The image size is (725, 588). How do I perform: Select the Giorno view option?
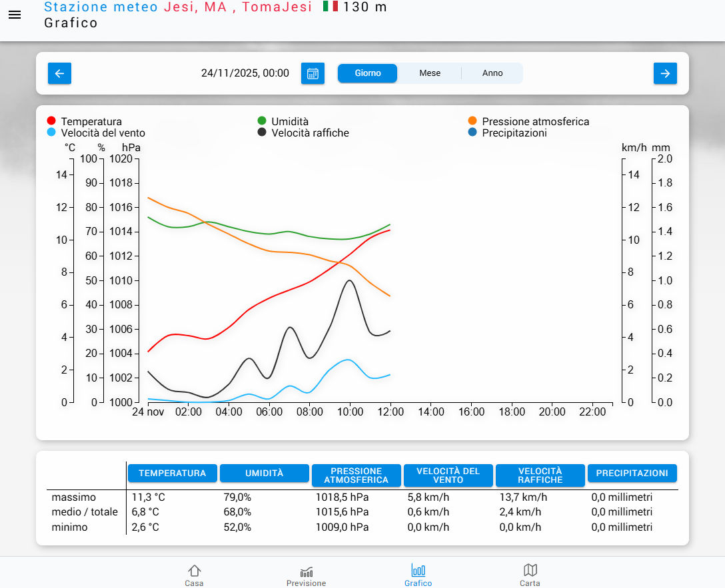pyautogui.click(x=368, y=73)
